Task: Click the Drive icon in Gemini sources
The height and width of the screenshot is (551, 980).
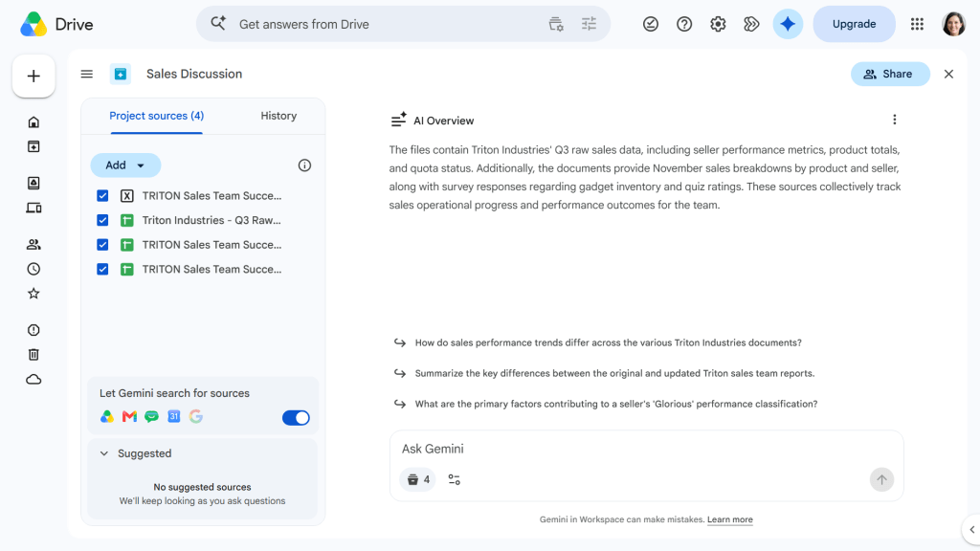Action: (x=107, y=417)
